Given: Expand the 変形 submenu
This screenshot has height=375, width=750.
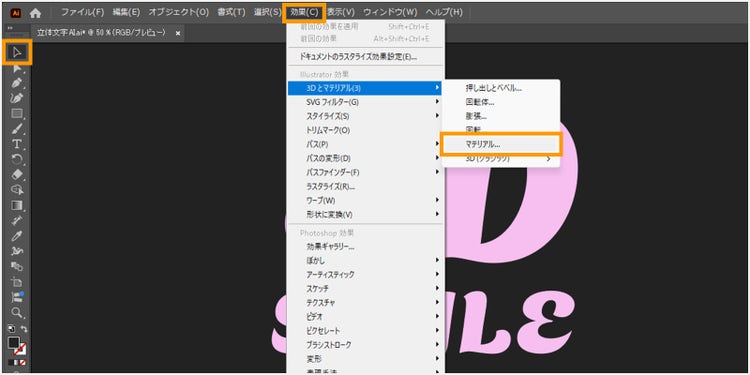Looking at the screenshot, I should click(366, 359).
